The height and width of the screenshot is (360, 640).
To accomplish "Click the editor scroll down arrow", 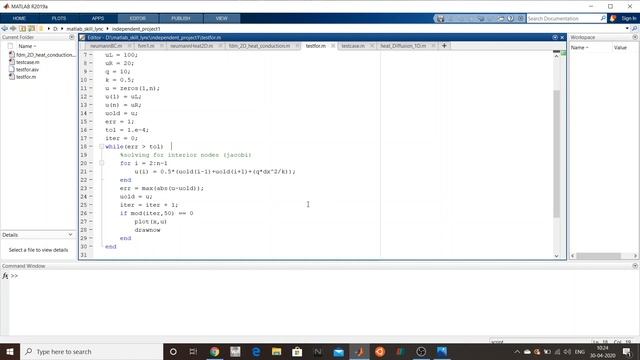I will [x=556, y=256].
